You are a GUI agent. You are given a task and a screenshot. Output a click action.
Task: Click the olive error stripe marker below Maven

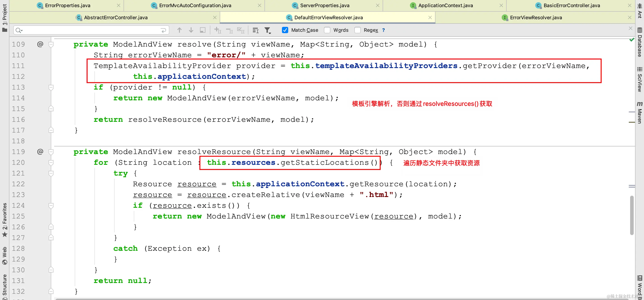[632, 122]
